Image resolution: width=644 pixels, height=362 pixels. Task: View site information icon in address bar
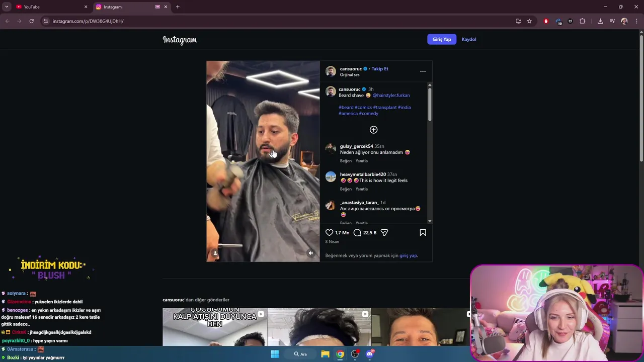pos(46,21)
